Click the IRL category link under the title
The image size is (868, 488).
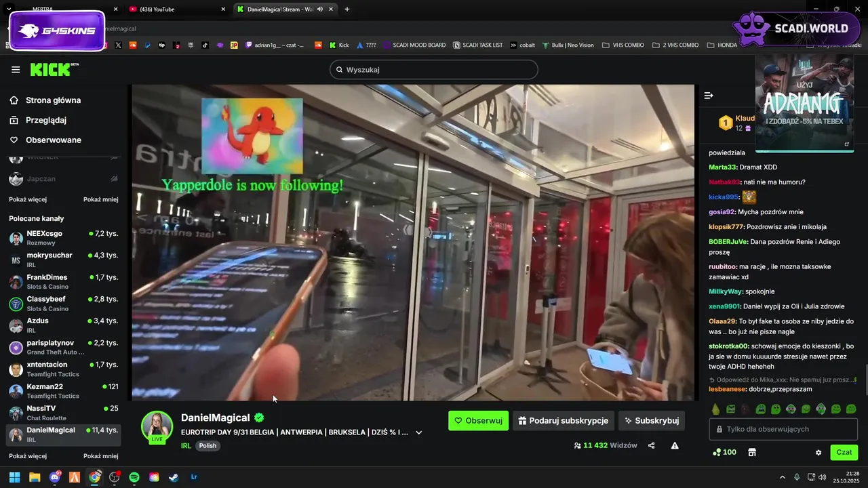[186, 445]
